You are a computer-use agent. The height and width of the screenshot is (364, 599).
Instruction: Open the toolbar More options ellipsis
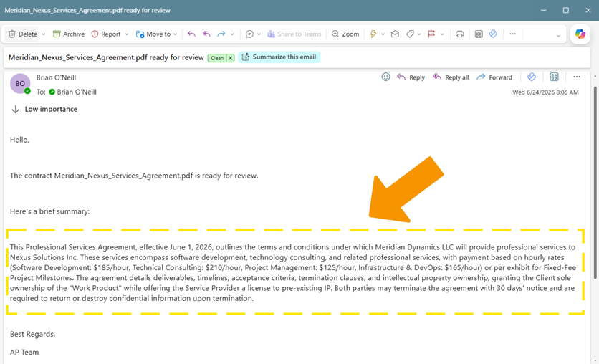513,34
